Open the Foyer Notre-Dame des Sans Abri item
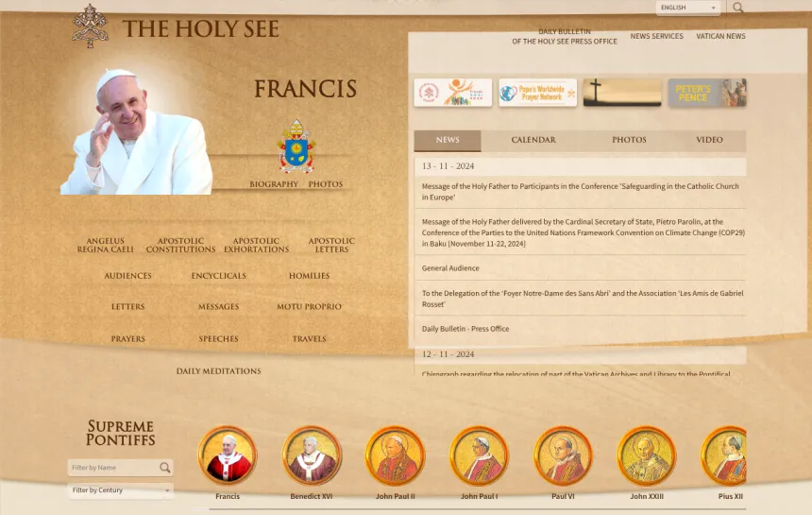 click(583, 299)
